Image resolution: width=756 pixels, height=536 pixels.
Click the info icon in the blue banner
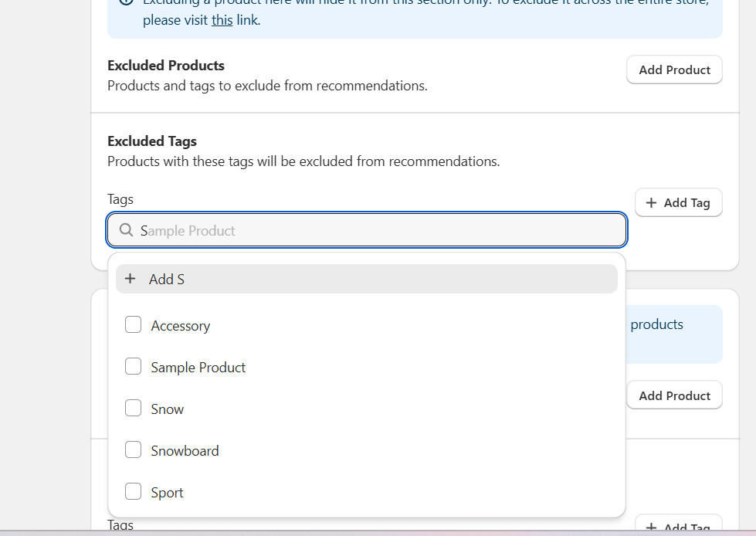coord(127,2)
